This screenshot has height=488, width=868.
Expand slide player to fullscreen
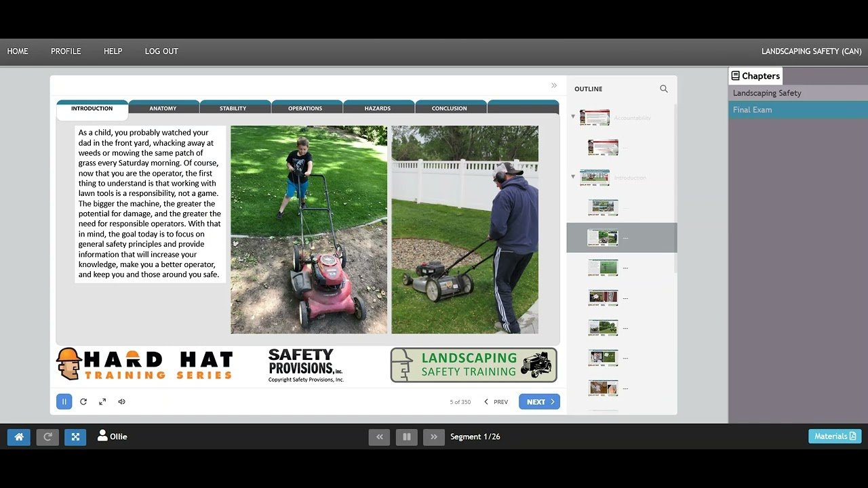click(102, 402)
